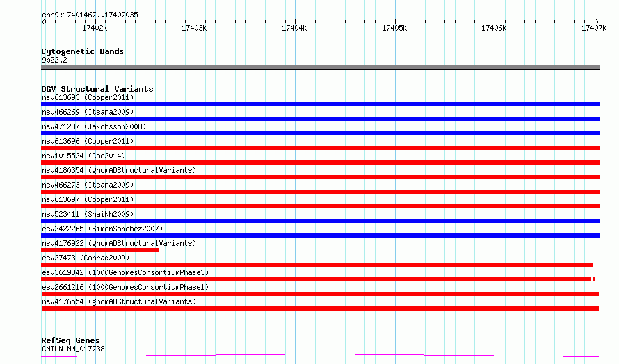Select the blue bar under nsv471287
Screen dimensions: 619x364
320,133
